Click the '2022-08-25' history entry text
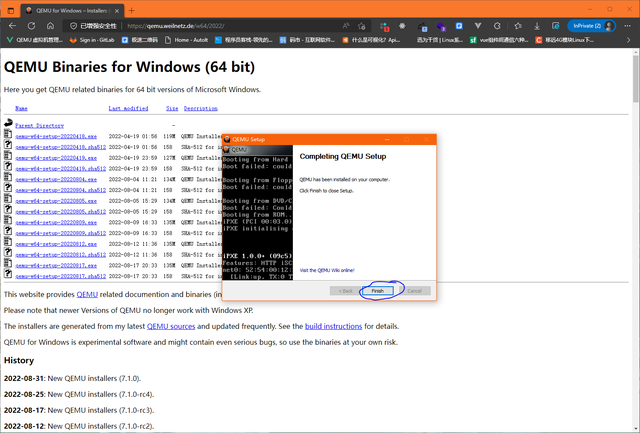 pyautogui.click(x=79, y=394)
